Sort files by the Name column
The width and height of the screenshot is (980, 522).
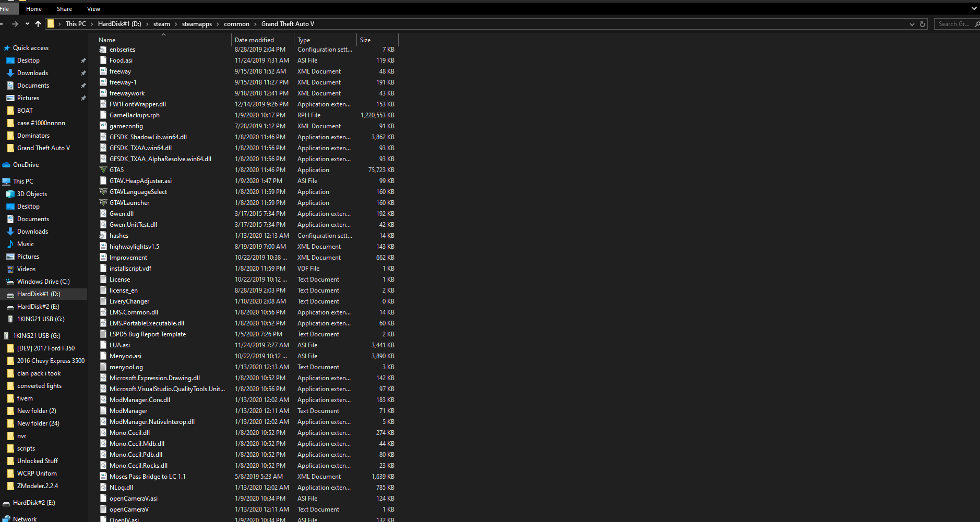tap(163, 40)
